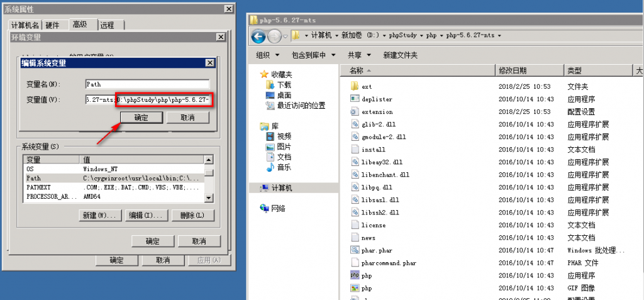Click the libpq.dll file icon

[355, 187]
